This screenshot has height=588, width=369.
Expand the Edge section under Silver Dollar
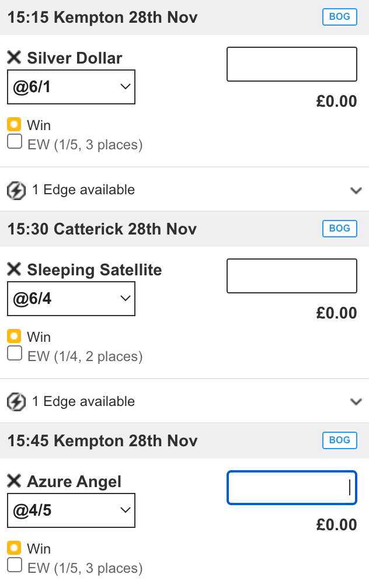click(x=356, y=190)
